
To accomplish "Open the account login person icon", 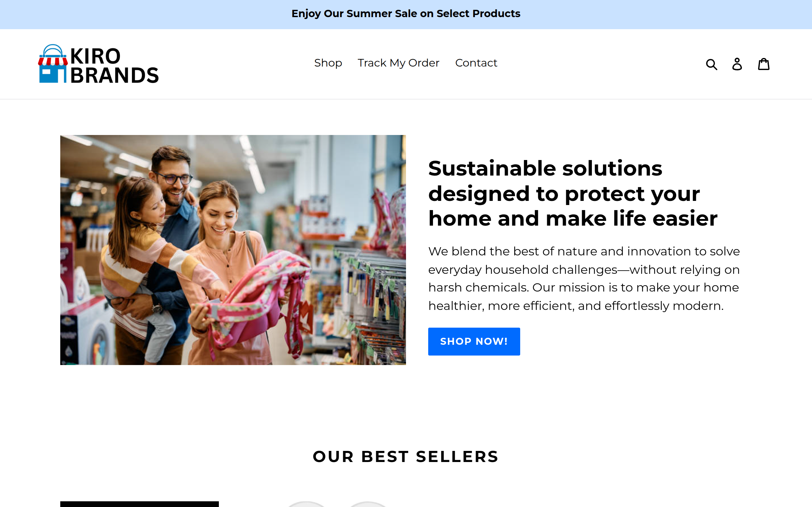I will [x=737, y=64].
